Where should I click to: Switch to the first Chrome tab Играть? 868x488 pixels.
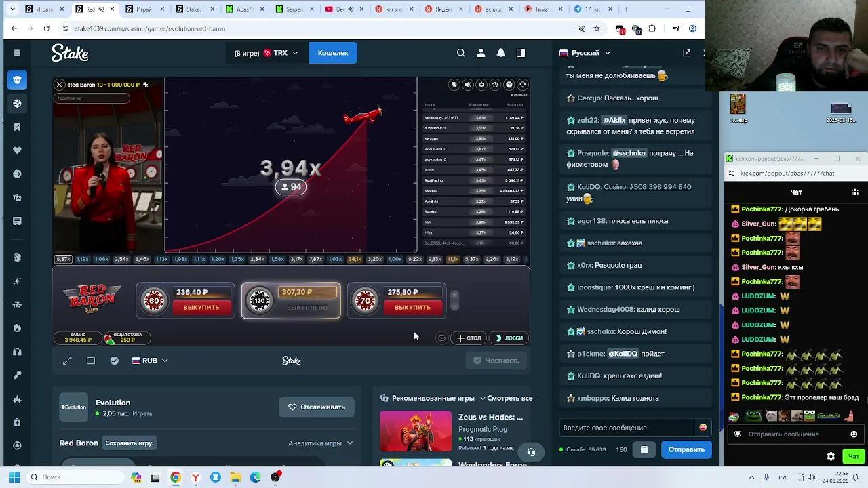(45, 9)
